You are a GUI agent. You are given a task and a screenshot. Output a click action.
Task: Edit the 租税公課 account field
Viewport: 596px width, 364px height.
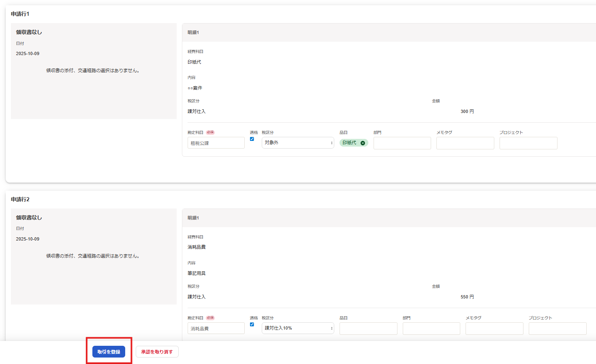coord(216,143)
